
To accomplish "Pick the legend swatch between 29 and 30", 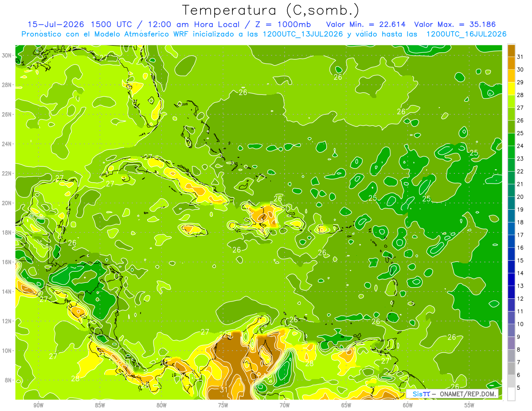I will [511, 76].
